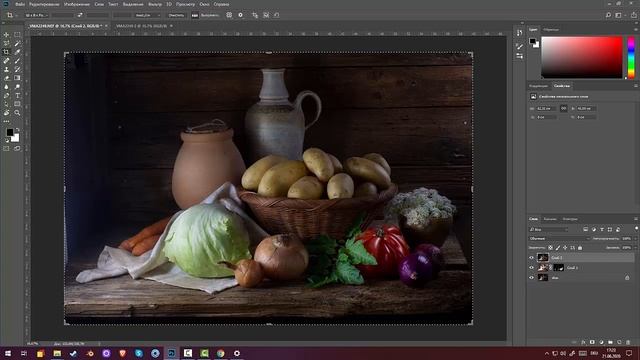This screenshot has height=360, width=640.
Task: Select the Crop tool in the left toolbar
Action: pyautogui.click(x=6, y=52)
